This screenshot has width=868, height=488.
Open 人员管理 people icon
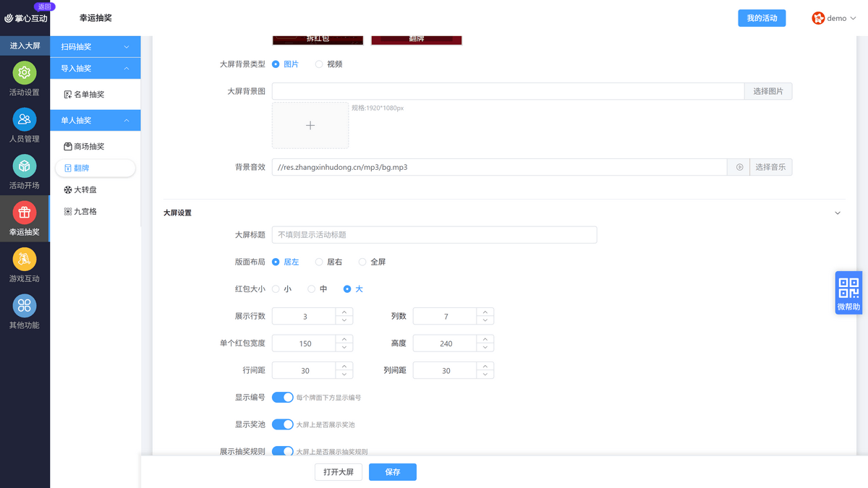tap(25, 119)
